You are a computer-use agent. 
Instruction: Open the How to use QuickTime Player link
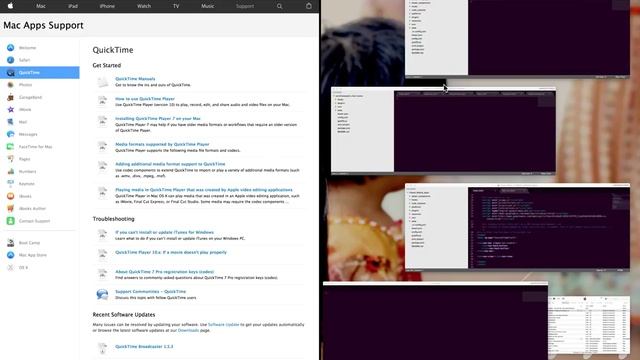tap(145, 99)
